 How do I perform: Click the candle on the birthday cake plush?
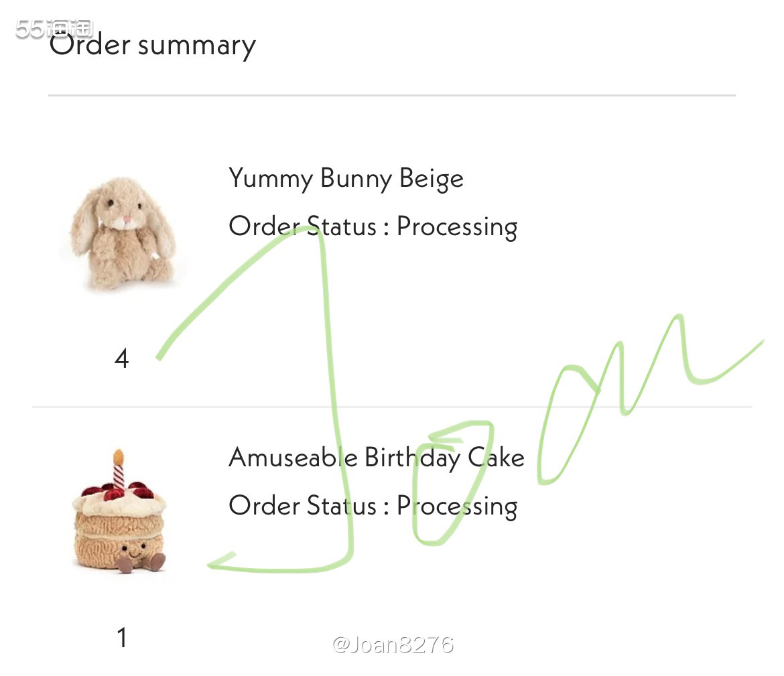(x=119, y=468)
